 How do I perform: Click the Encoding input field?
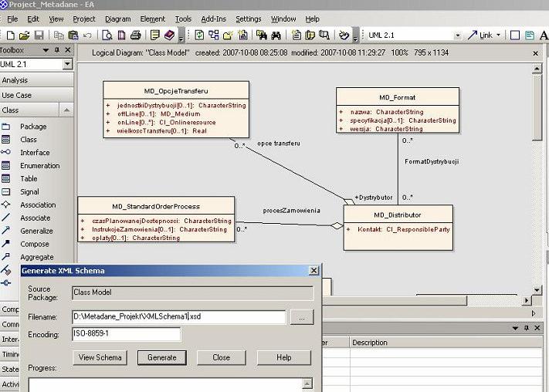click(x=126, y=333)
